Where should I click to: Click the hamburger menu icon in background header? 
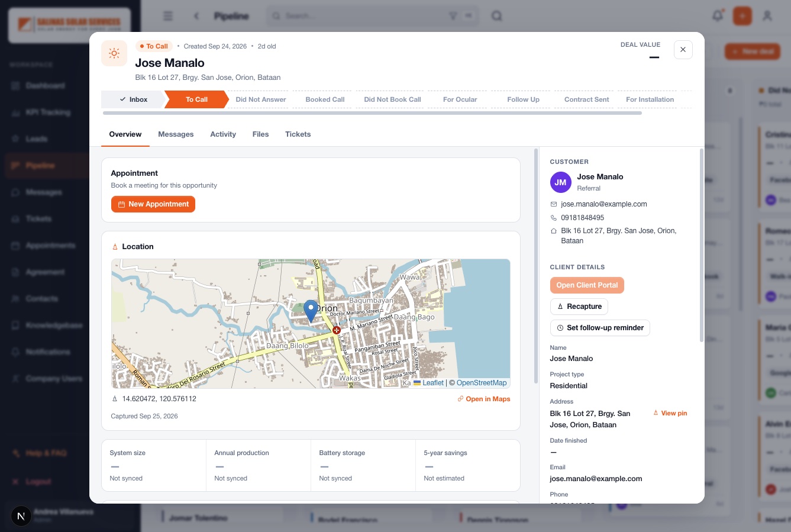coord(168,16)
